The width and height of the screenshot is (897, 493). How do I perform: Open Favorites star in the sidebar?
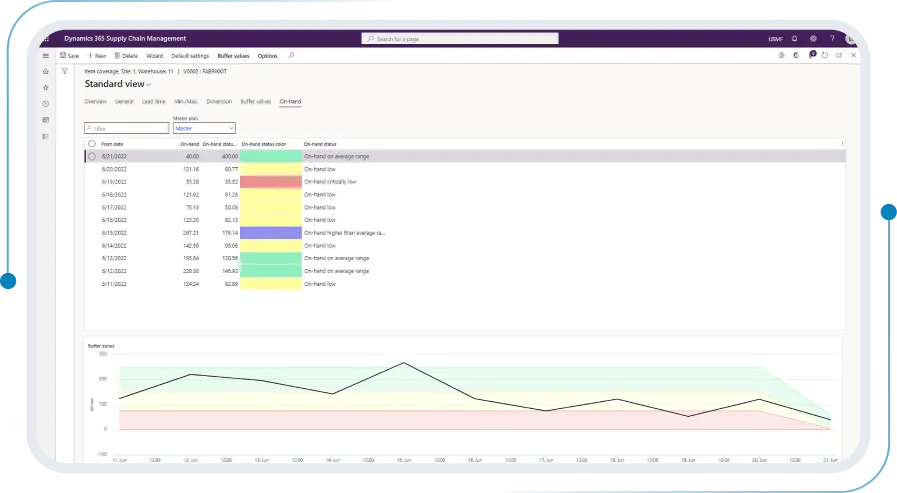(x=46, y=88)
